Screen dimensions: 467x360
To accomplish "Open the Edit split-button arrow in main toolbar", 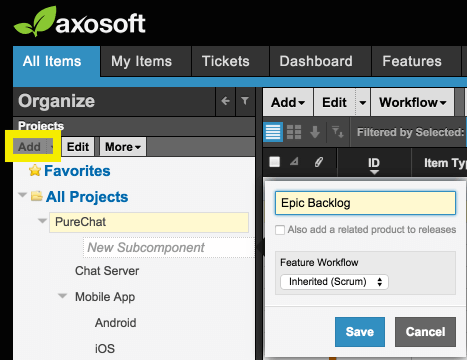I will (363, 102).
